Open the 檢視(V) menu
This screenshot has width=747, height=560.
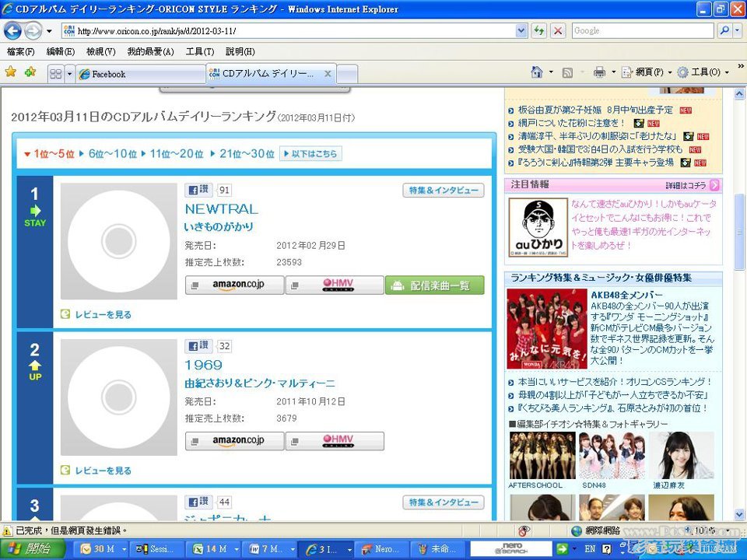click(x=101, y=52)
